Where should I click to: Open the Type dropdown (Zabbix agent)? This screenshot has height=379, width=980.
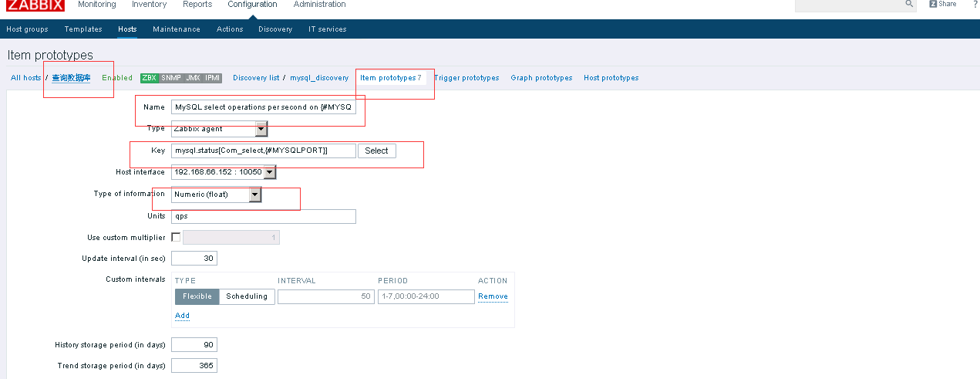pos(219,129)
